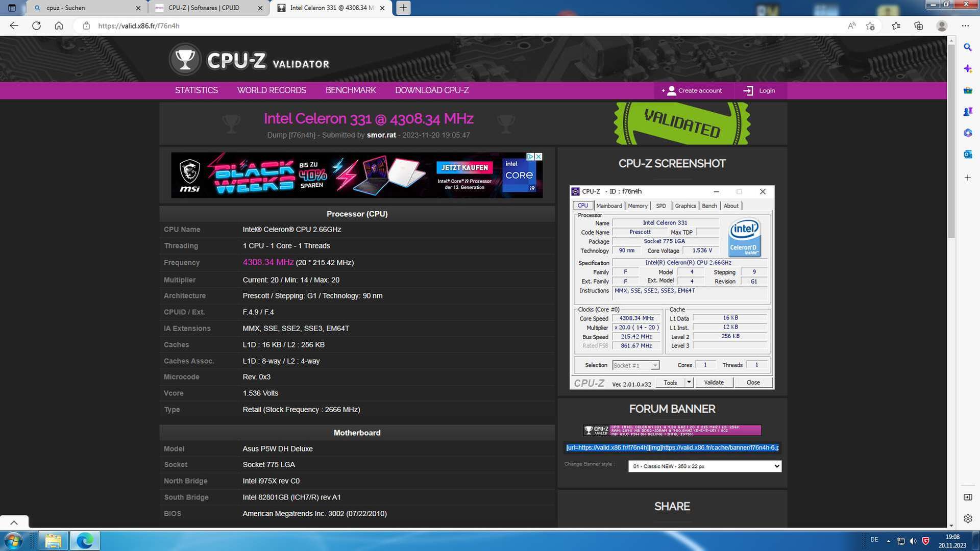Click the 'Intel i975X rev C0' North Bridge value

(x=271, y=481)
